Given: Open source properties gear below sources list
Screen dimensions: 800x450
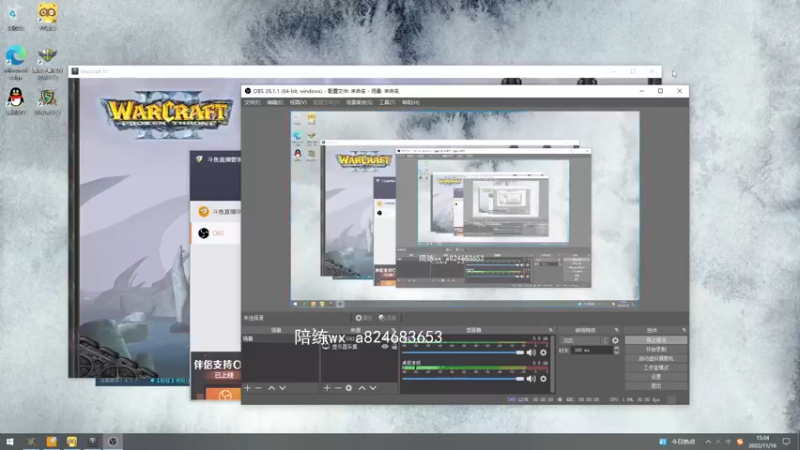Looking at the screenshot, I should [x=348, y=388].
